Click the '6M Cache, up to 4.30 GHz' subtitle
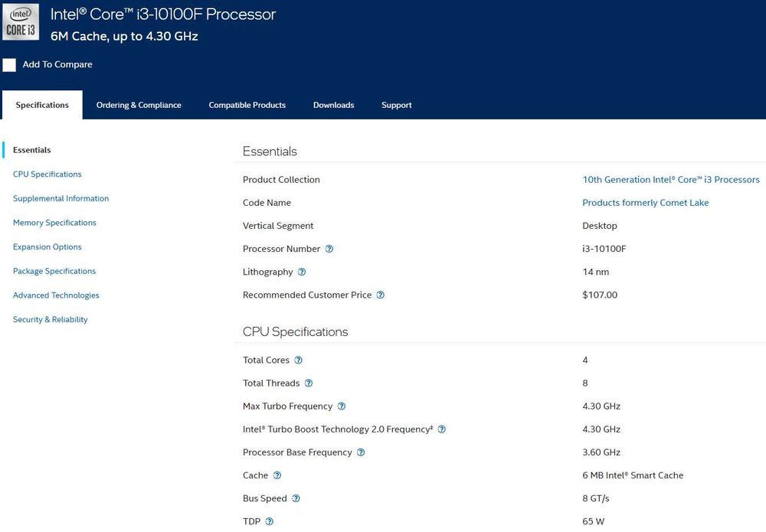The image size is (766, 532). [x=124, y=36]
